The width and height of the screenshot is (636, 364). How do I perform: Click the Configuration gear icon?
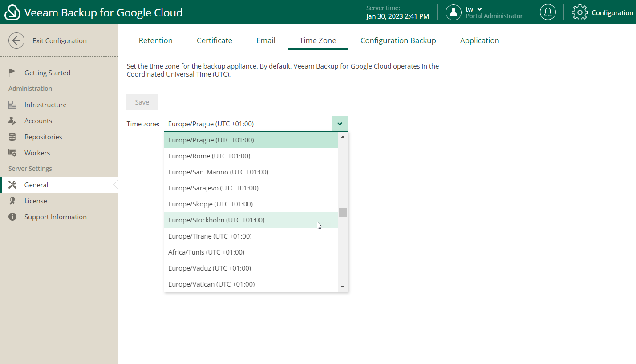click(x=579, y=12)
